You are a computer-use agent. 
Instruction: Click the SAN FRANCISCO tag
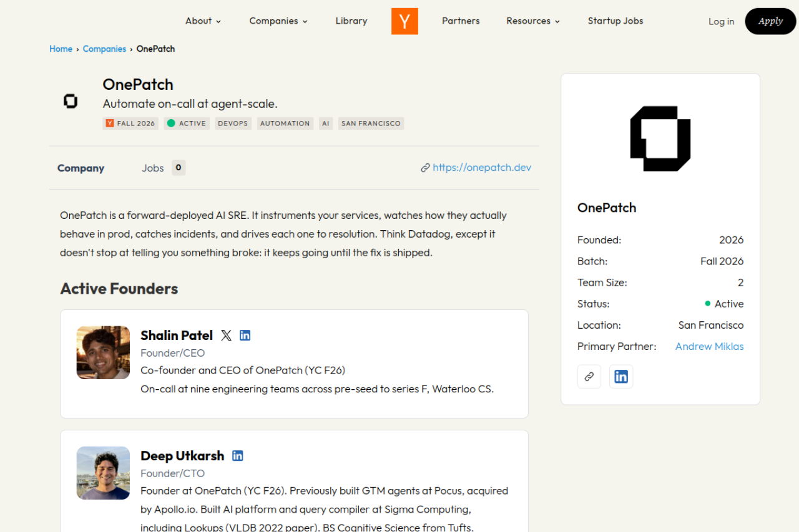pyautogui.click(x=371, y=123)
